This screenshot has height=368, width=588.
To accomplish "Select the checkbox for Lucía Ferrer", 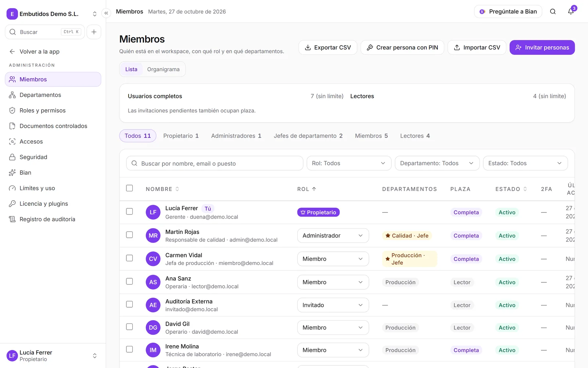I will [x=129, y=211].
